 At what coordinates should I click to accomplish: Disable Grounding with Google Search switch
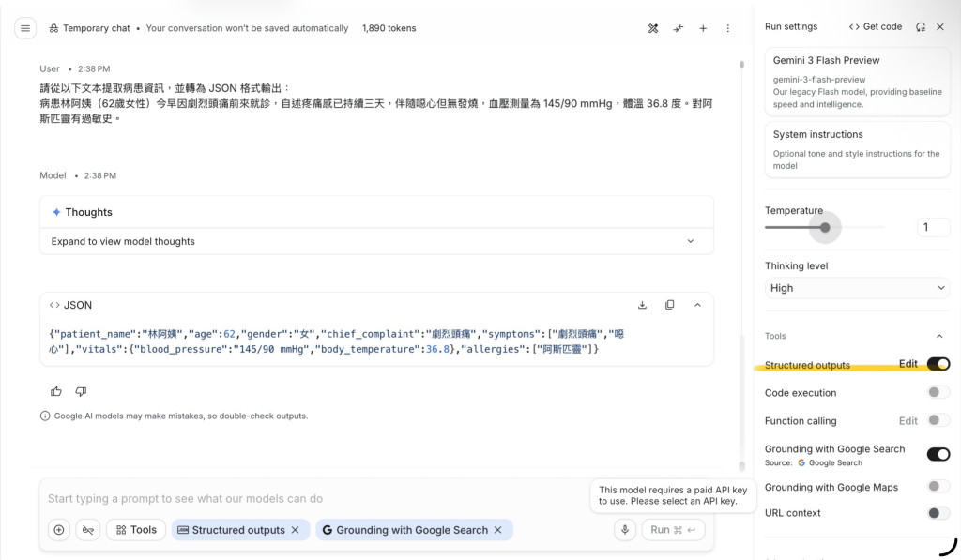(x=938, y=454)
